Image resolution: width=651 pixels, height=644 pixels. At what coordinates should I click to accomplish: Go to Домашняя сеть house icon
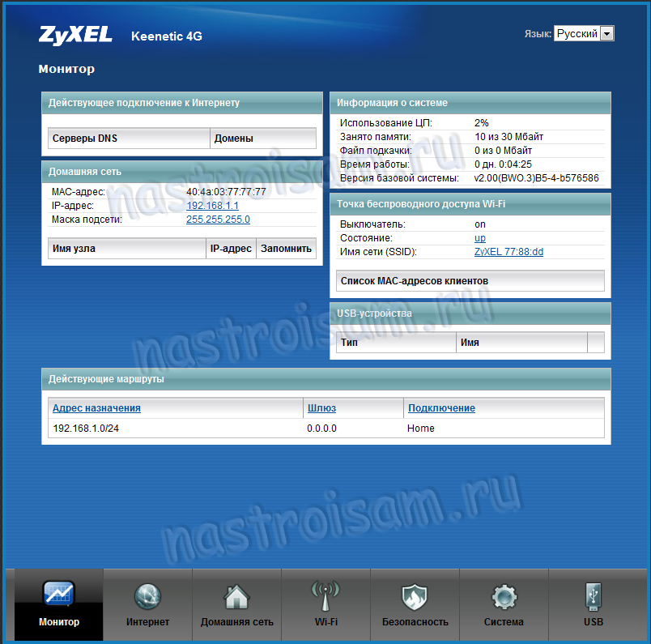(236, 598)
